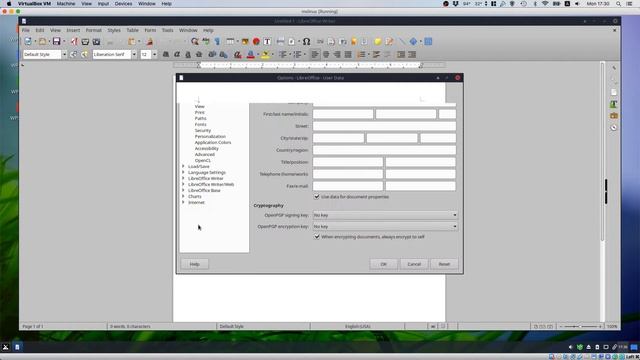The width and height of the screenshot is (640, 360).
Task: Run the Spelling check icon
Action: 206,42
